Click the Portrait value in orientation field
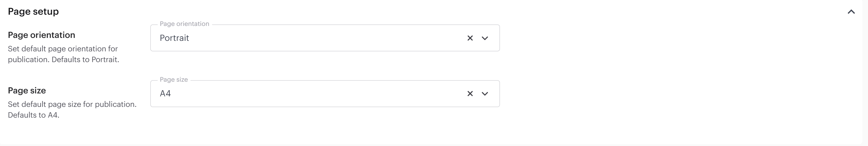Image resolution: width=868 pixels, height=146 pixels. 174,38
